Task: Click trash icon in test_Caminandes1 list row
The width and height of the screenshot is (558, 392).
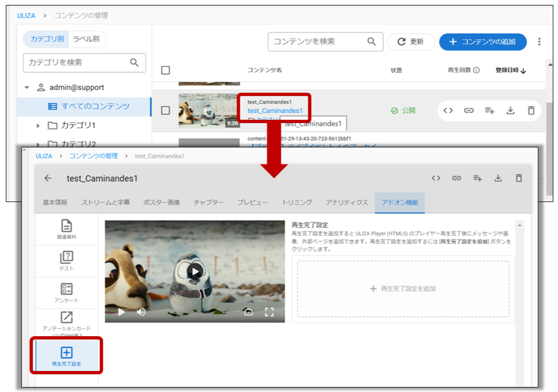Action: click(531, 110)
